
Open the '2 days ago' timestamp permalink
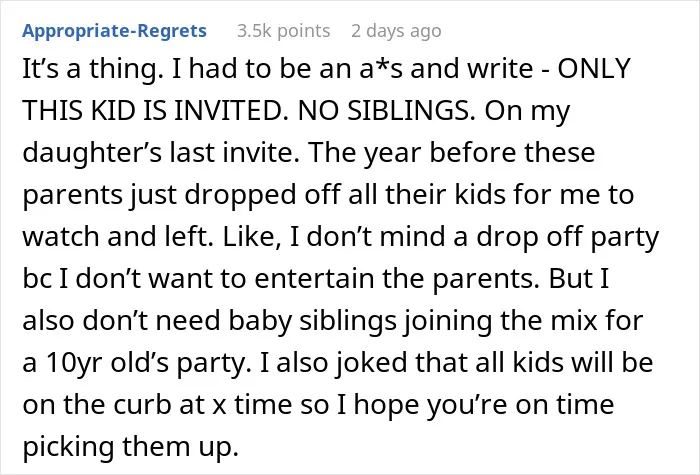(x=396, y=31)
